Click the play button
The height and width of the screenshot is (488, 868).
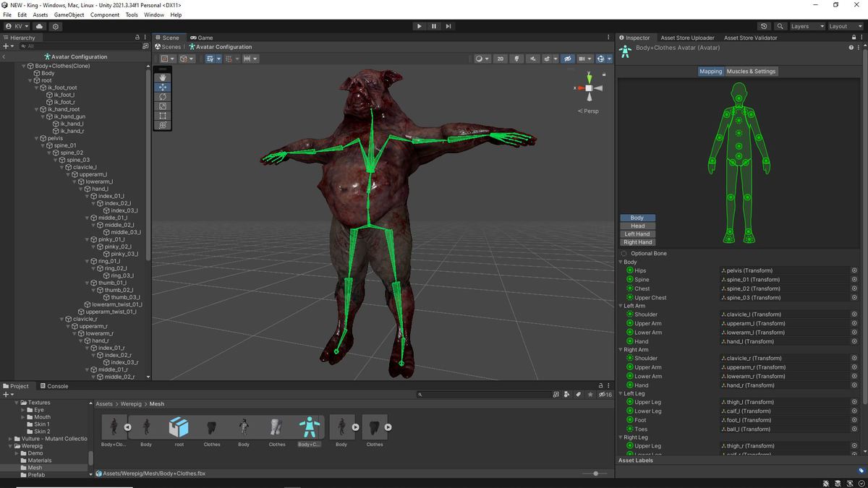click(419, 26)
